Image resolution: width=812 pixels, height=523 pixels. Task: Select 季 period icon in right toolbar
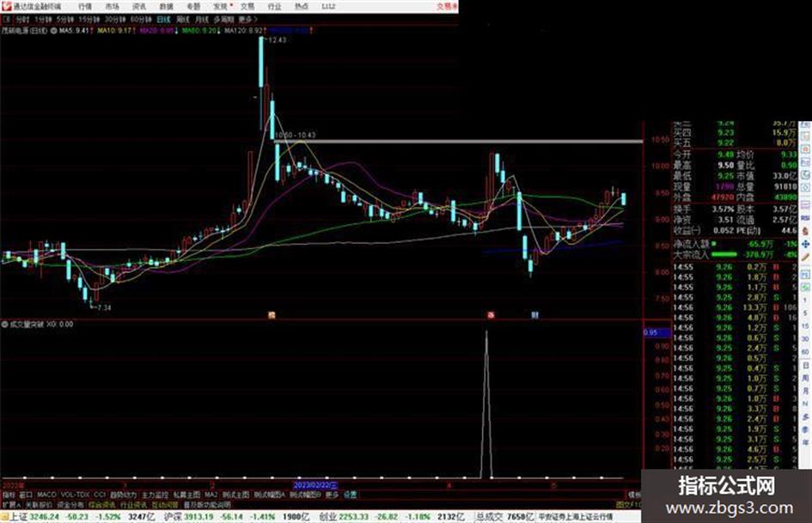click(805, 429)
